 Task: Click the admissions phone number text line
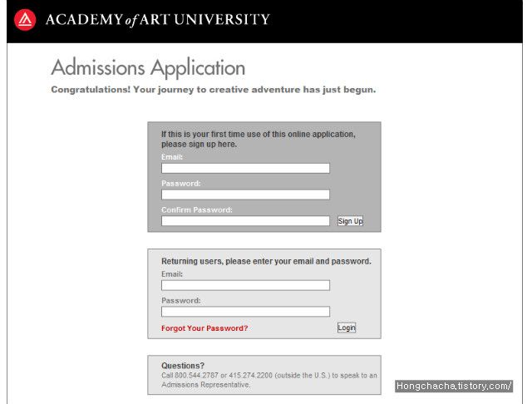point(269,376)
